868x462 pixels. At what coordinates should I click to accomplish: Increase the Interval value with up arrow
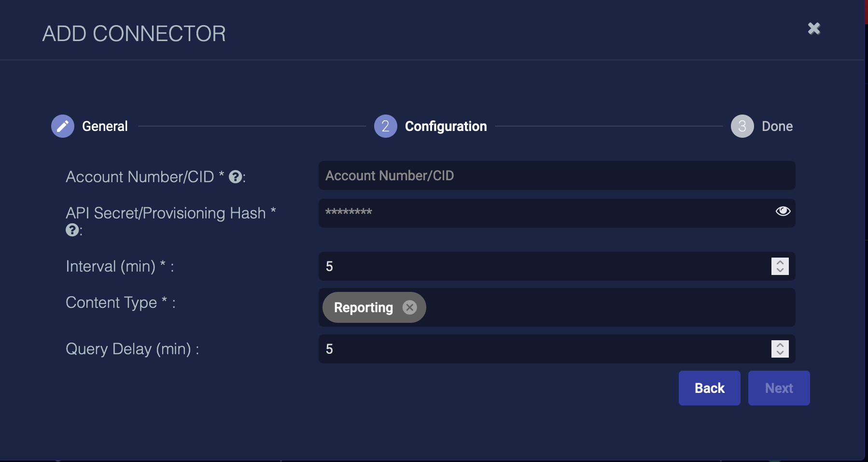(x=780, y=262)
